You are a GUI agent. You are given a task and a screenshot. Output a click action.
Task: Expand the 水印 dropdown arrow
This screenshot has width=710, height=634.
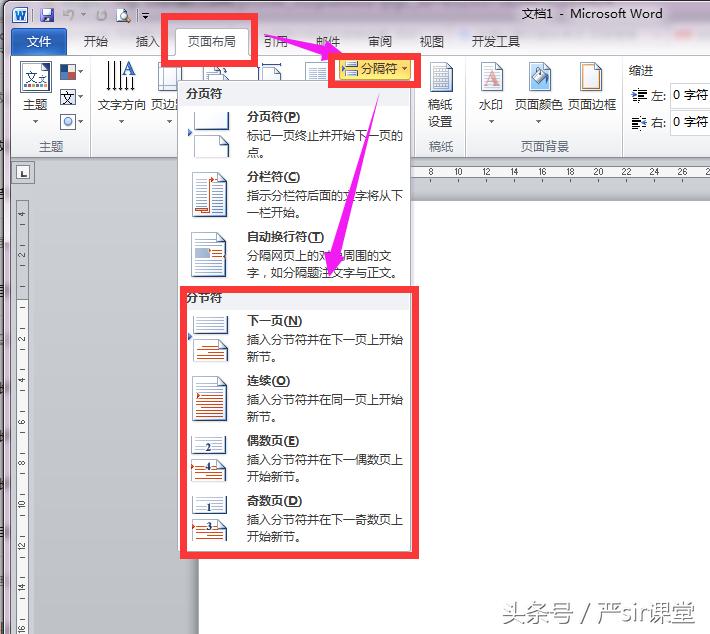point(491,121)
